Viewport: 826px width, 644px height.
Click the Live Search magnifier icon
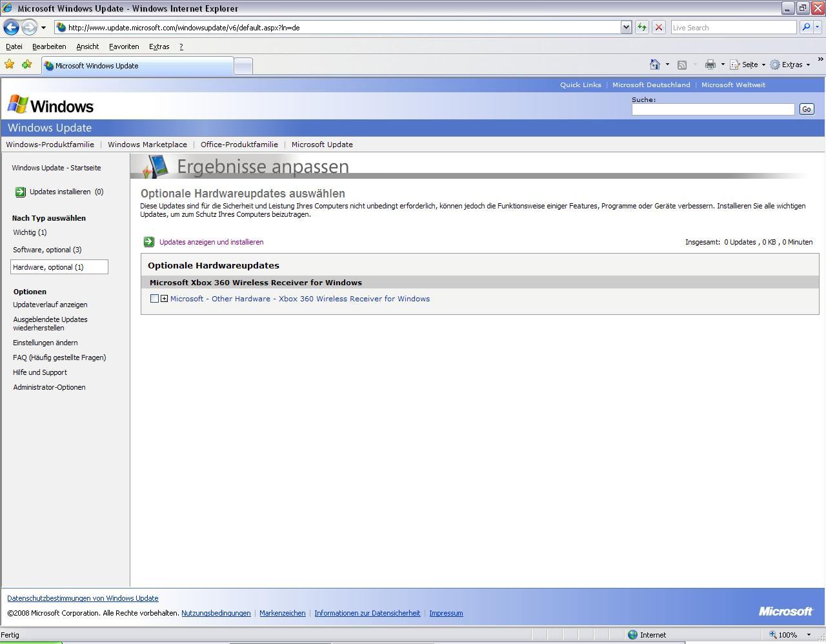[805, 27]
